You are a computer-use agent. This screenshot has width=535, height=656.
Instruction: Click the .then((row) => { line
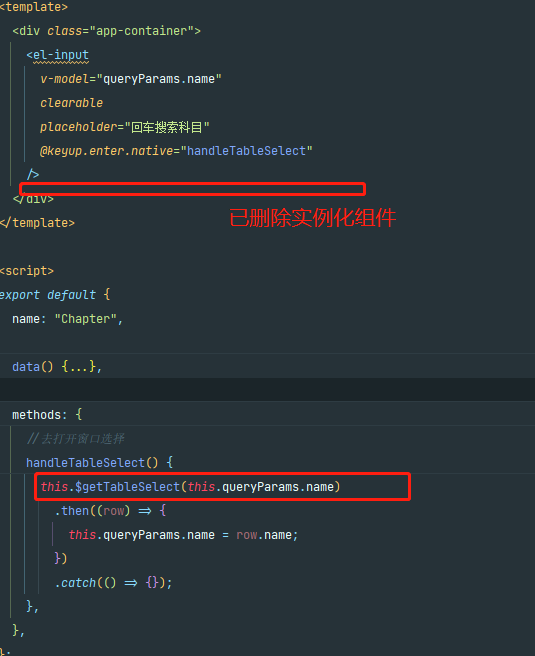click(x=111, y=511)
